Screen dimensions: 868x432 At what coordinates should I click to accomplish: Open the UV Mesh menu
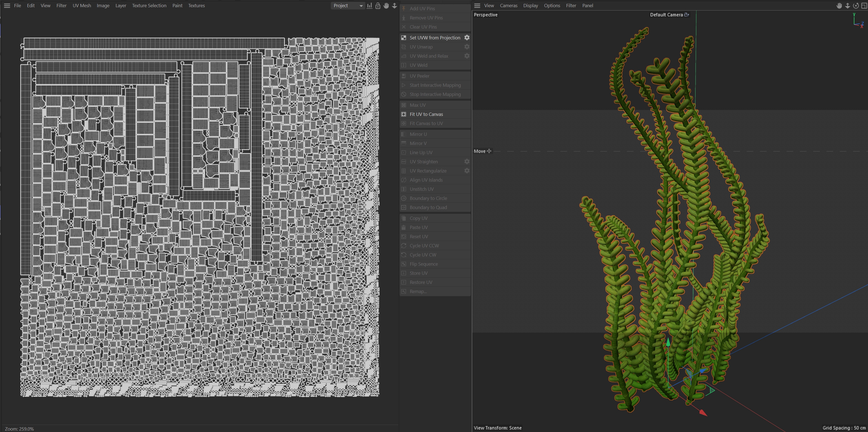point(81,6)
